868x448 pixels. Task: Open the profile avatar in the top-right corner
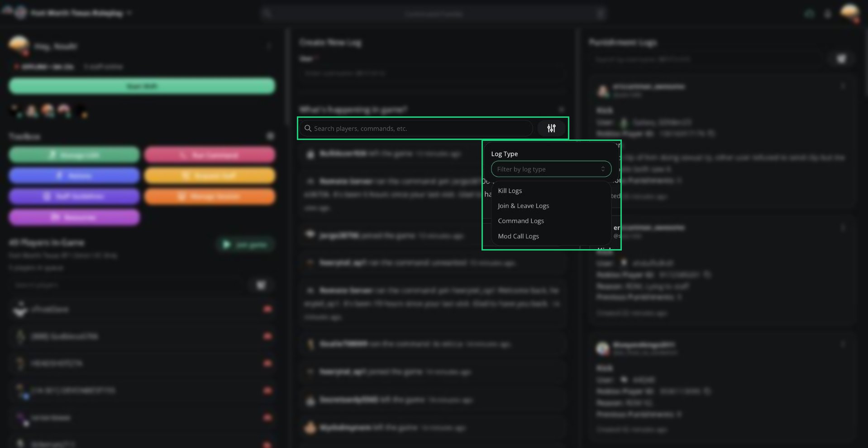(849, 13)
